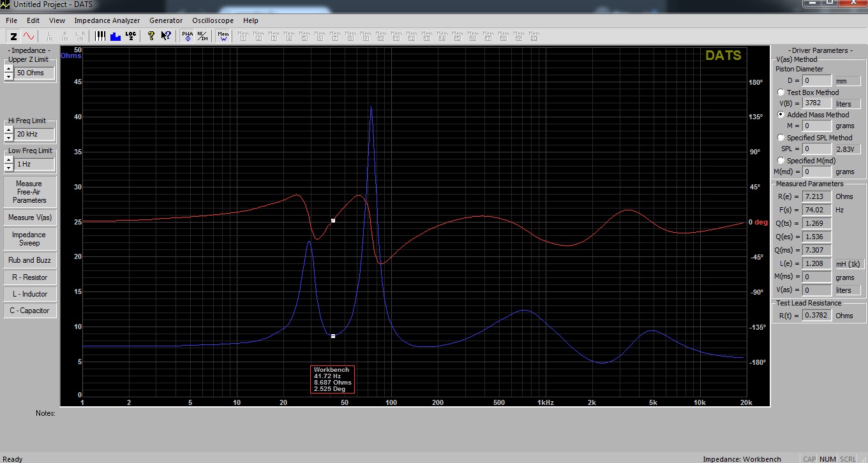Screen dimensions: 868x463
Task: Increase Low Freq Limit with up arrow
Action: (x=9, y=160)
